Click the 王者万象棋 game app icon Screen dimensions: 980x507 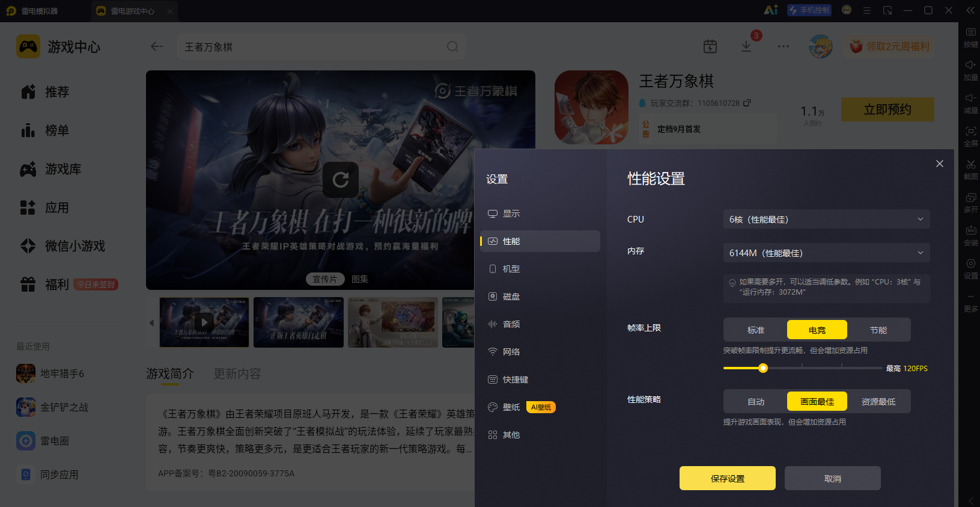pyautogui.click(x=591, y=107)
